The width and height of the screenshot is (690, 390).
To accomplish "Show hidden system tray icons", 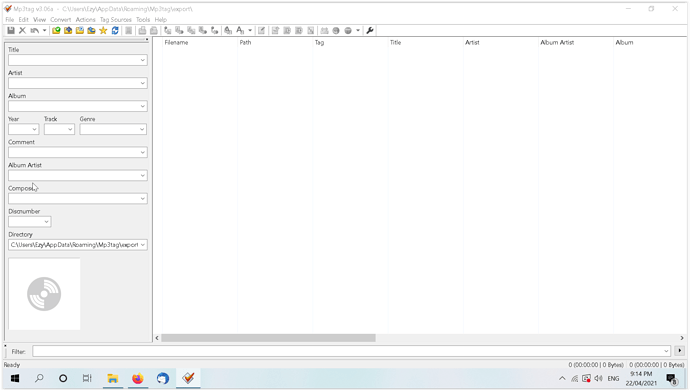I will click(562, 379).
